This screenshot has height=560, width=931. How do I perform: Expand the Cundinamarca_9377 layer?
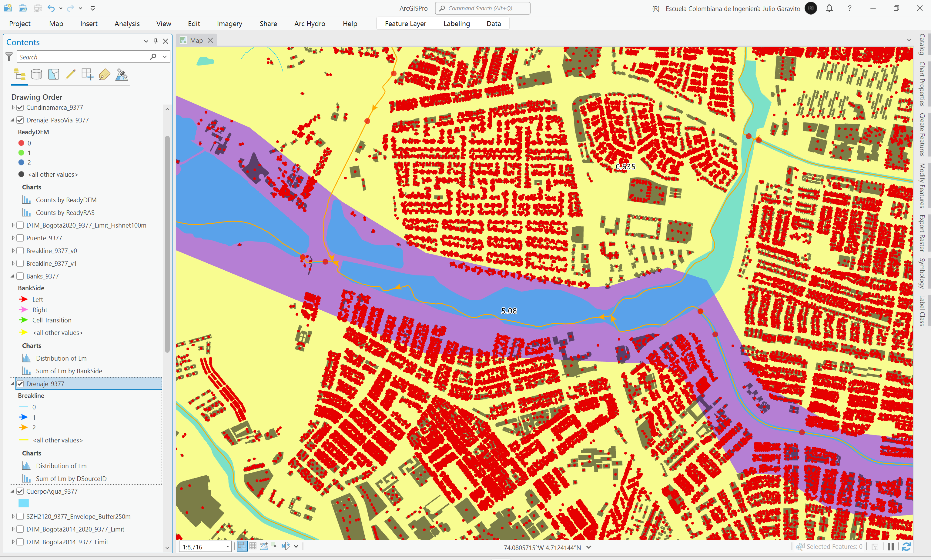13,108
